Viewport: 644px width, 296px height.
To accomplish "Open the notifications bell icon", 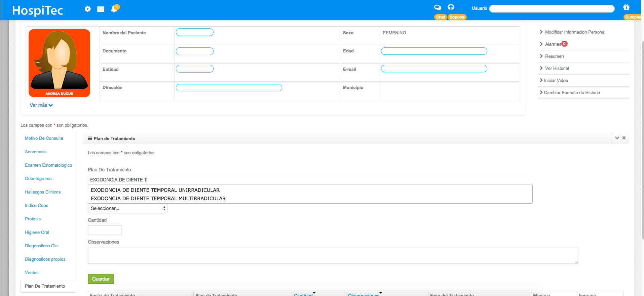I will [x=114, y=9].
